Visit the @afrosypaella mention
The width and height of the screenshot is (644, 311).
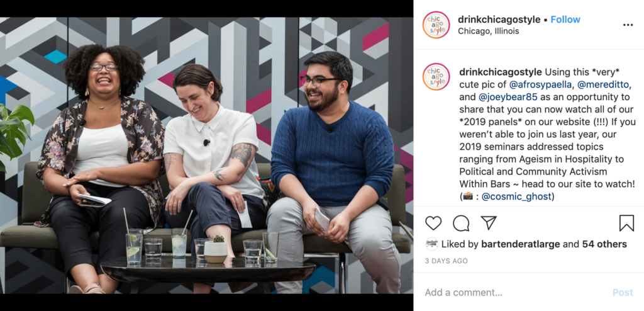point(541,85)
